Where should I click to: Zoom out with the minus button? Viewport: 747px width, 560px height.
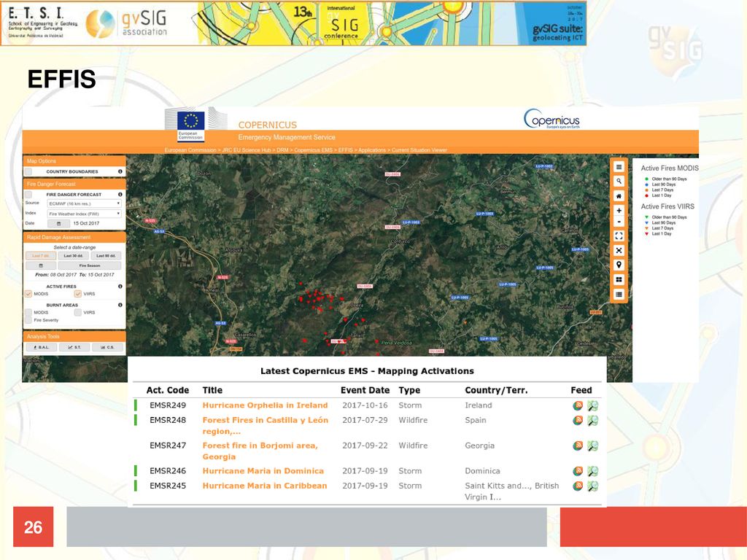point(619,222)
